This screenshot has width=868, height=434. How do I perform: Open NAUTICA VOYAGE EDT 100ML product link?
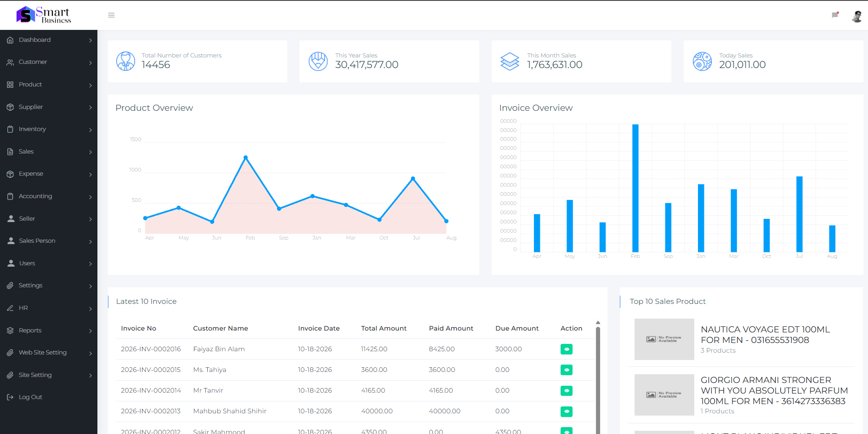[x=765, y=335]
